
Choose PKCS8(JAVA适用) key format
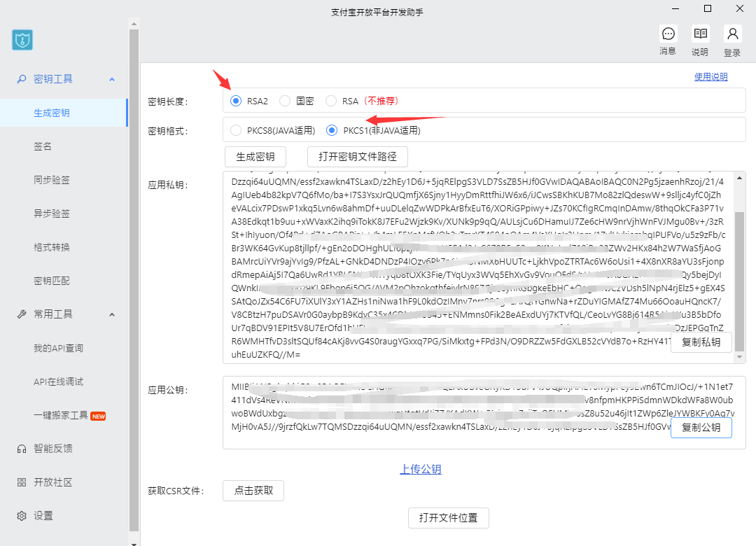pos(236,130)
